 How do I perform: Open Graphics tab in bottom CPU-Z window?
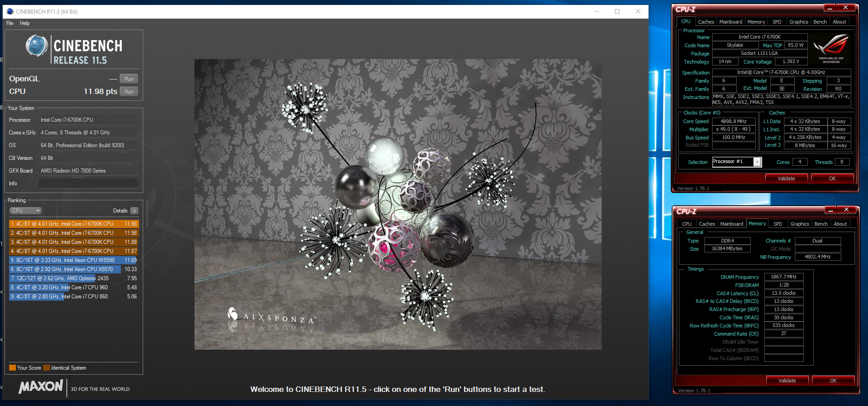coord(800,224)
